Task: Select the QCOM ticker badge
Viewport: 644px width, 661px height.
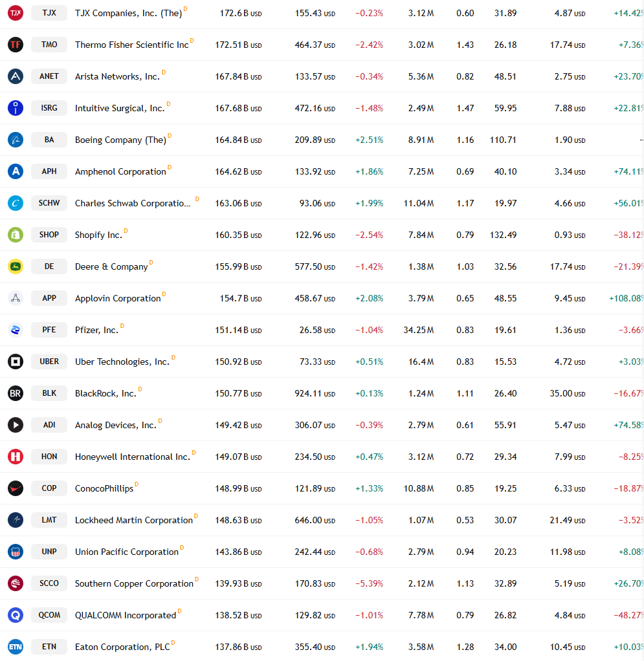Action: click(49, 615)
